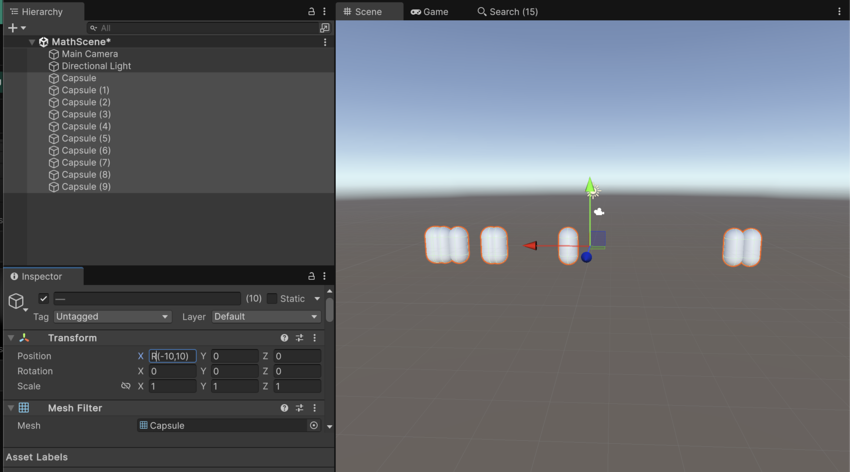
Task: Open the Search (15) tab
Action: click(x=507, y=12)
